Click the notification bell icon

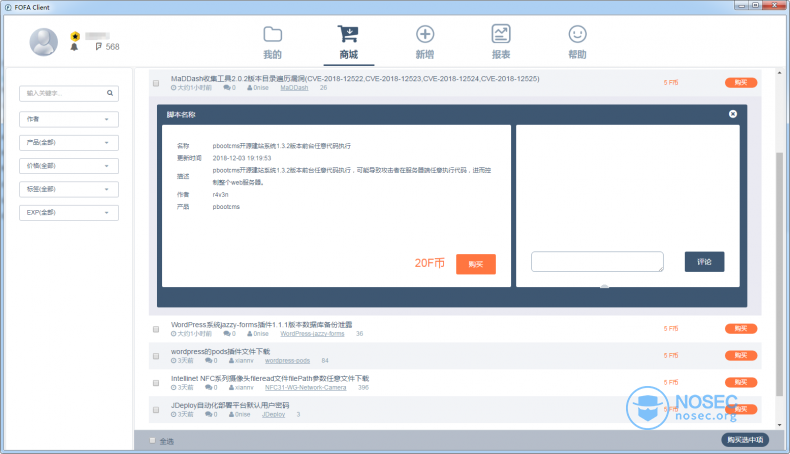pyautogui.click(x=74, y=47)
